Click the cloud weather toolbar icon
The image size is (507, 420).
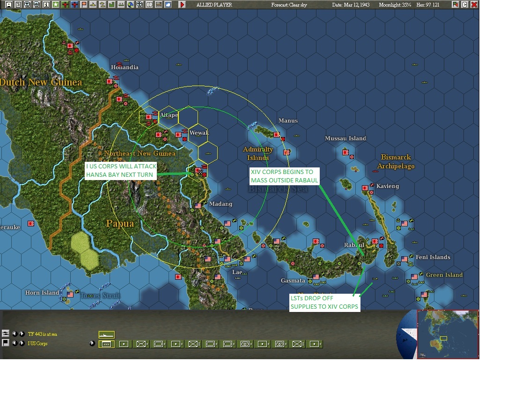(168, 5)
